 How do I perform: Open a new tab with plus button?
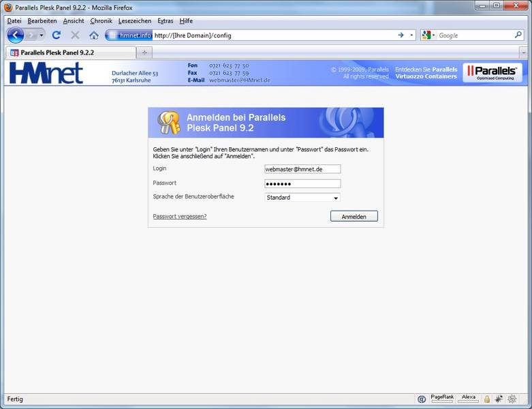[144, 52]
